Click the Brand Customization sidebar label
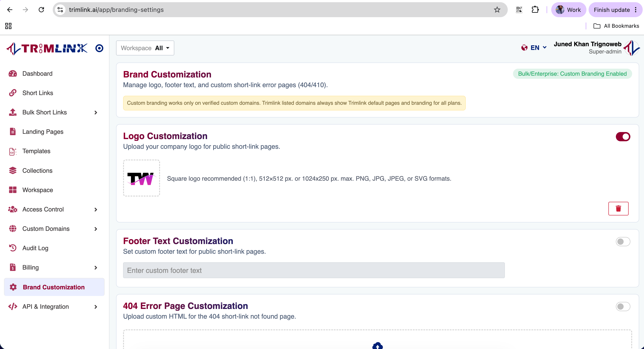The image size is (644, 349). (x=54, y=287)
